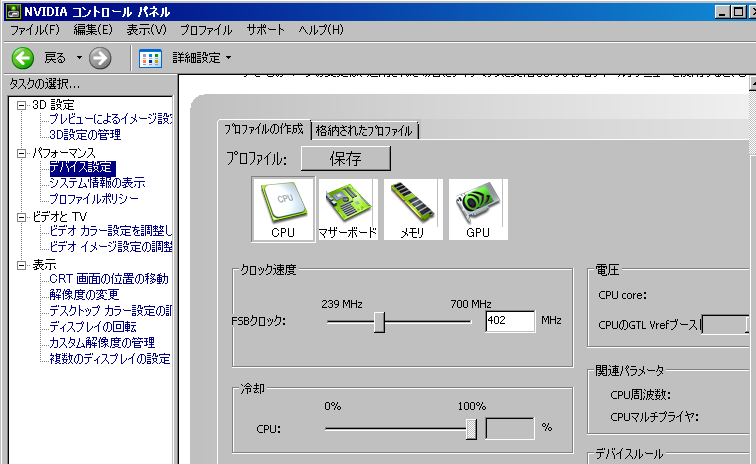Screen dimensions: 756x464
Task: Click the 戻る back label in toolbar
Action: 54,58
